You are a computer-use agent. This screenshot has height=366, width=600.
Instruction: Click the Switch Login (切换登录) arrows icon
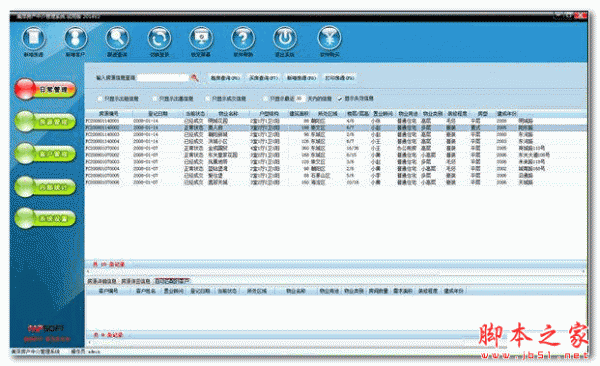pyautogui.click(x=159, y=38)
